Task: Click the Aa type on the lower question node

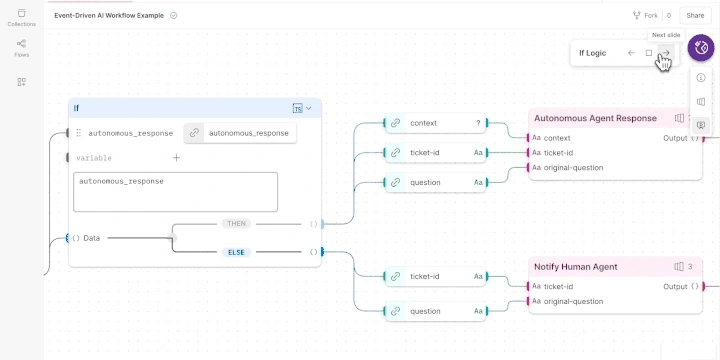Action: point(478,311)
